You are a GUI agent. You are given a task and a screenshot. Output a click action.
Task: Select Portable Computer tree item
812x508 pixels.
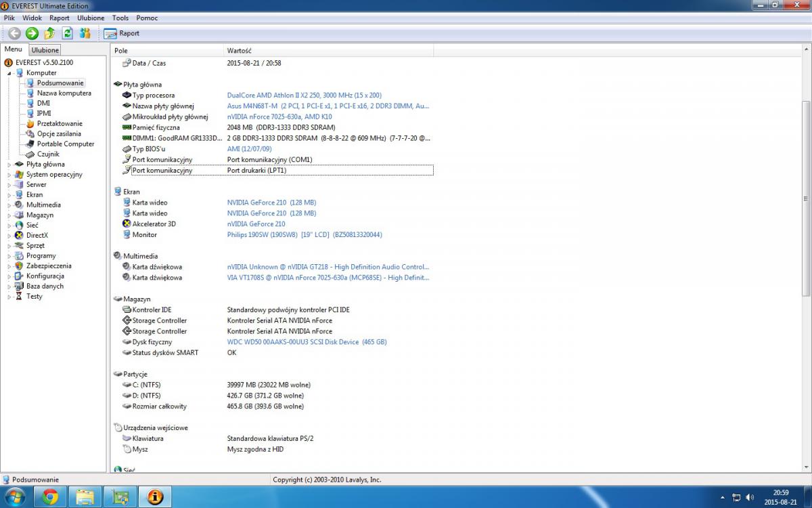tap(66, 144)
